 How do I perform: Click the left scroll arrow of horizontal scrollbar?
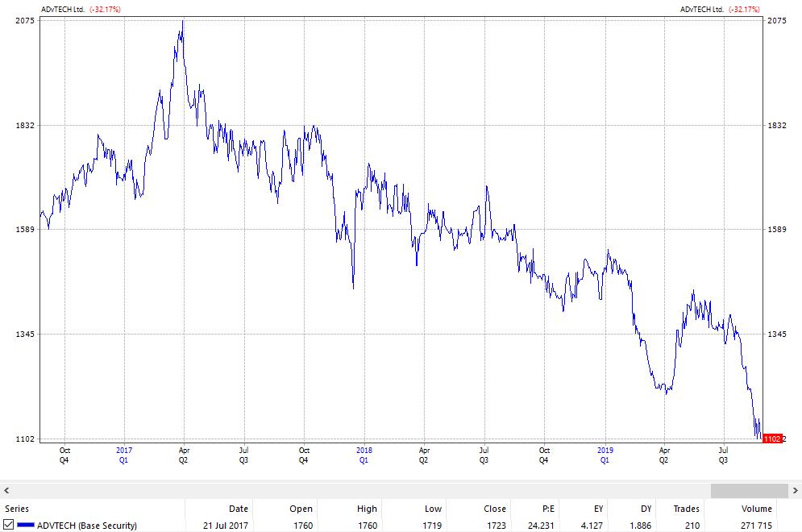[x=6, y=491]
